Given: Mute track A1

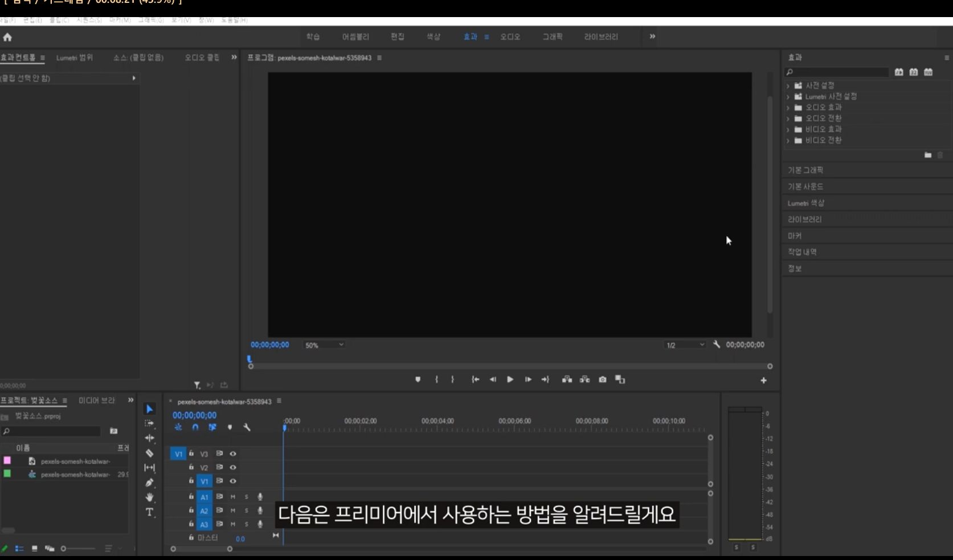Looking at the screenshot, I should click(x=232, y=497).
